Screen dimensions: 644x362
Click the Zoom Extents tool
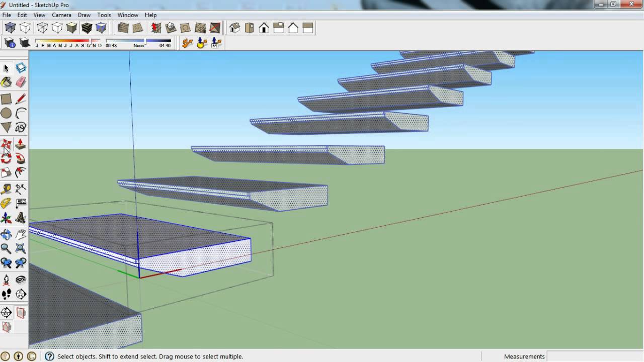[21, 248]
